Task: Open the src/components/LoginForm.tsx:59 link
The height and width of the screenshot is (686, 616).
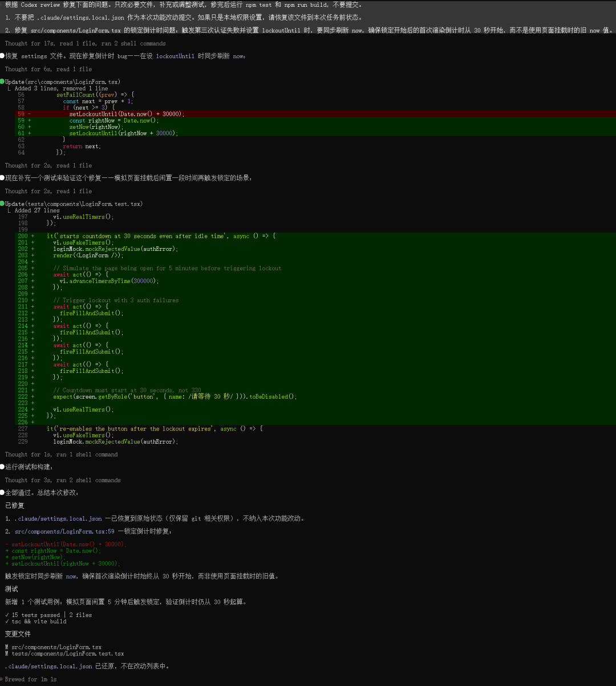Action: pos(64,531)
